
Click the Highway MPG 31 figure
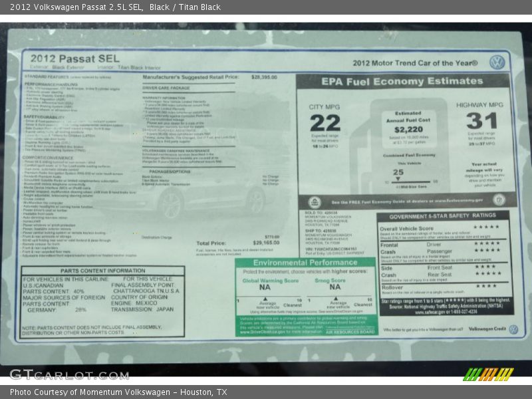click(481, 120)
